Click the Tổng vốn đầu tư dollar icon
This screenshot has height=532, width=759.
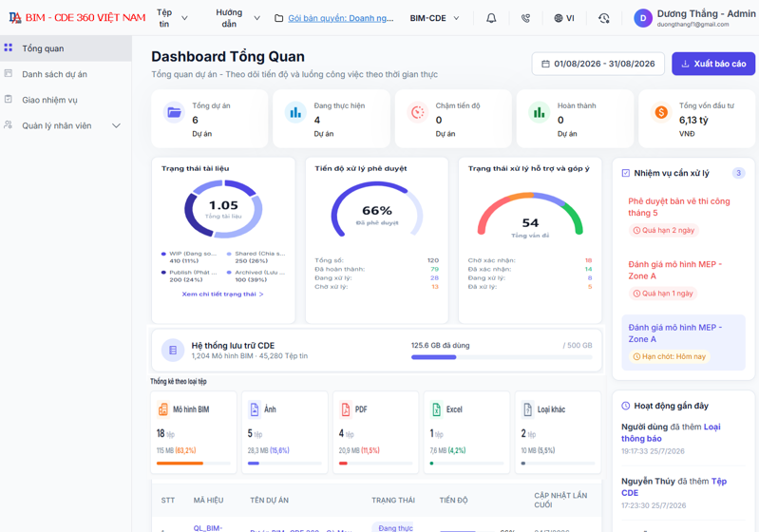click(x=661, y=113)
